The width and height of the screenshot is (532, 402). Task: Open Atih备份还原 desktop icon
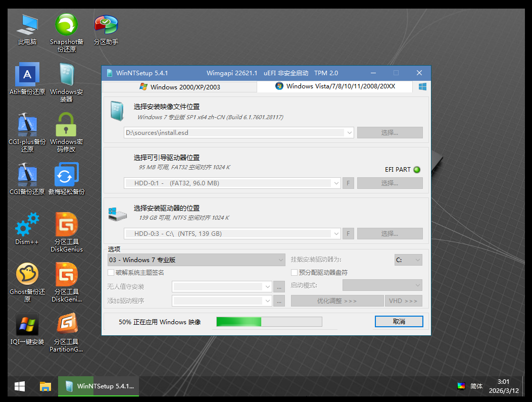[x=27, y=79]
